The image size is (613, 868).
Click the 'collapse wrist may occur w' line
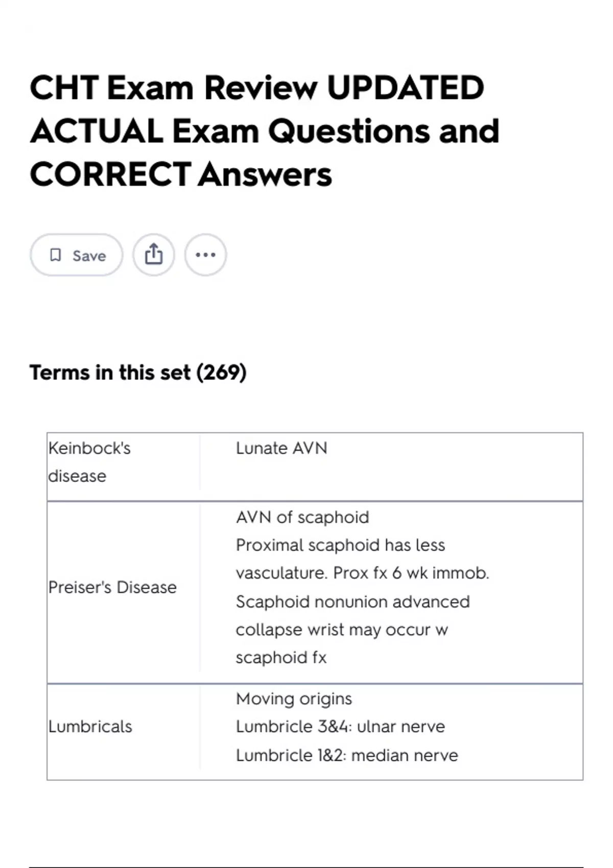[342, 630]
